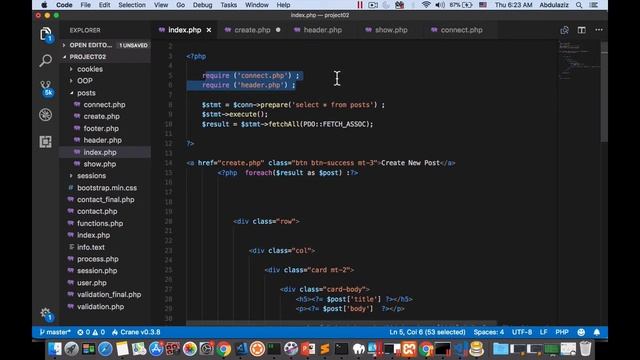
Task: Open the View menu
Action: click(x=161, y=5)
